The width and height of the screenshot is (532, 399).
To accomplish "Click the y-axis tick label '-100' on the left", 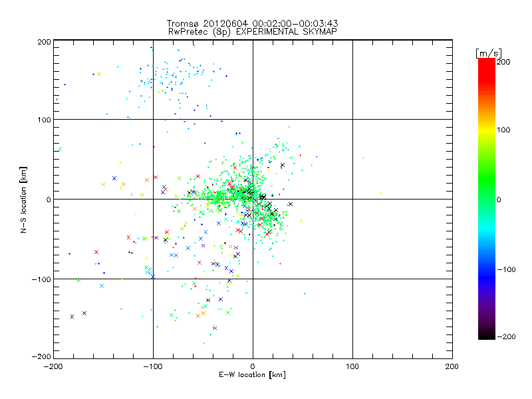I will [41, 279].
